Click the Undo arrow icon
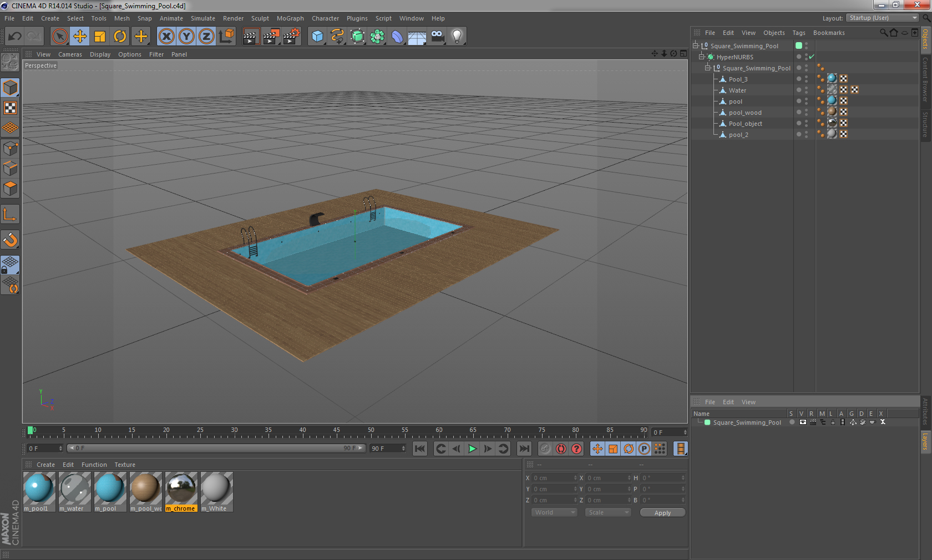 pyautogui.click(x=15, y=37)
